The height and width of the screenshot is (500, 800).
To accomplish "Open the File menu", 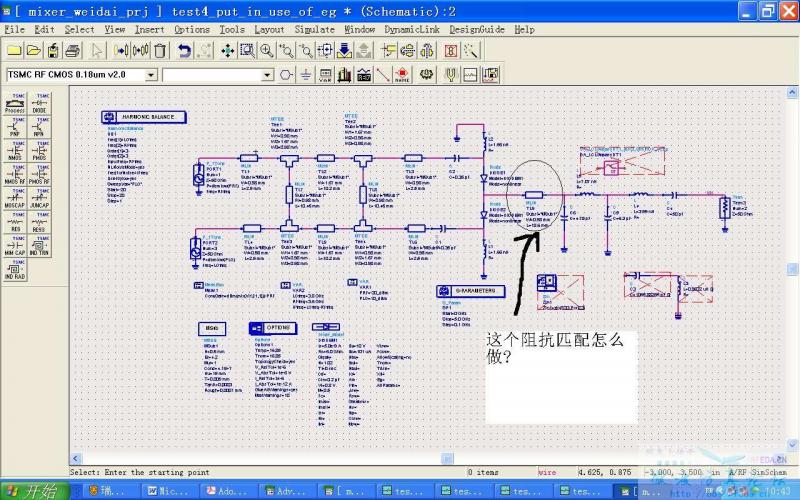I will (14, 30).
